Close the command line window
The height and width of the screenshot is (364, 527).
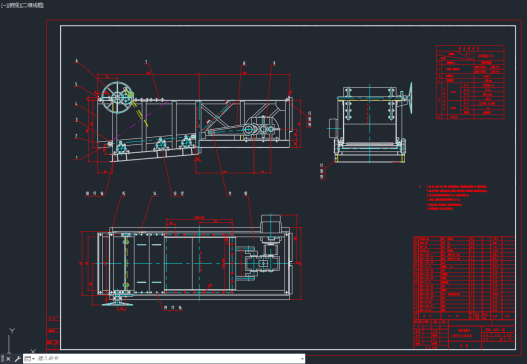(8, 359)
